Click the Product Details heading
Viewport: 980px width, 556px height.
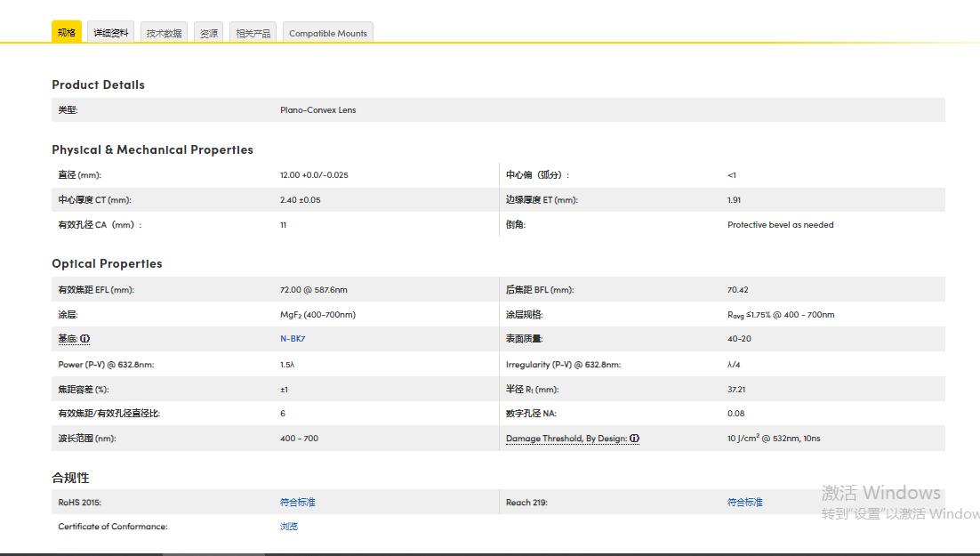[98, 85]
